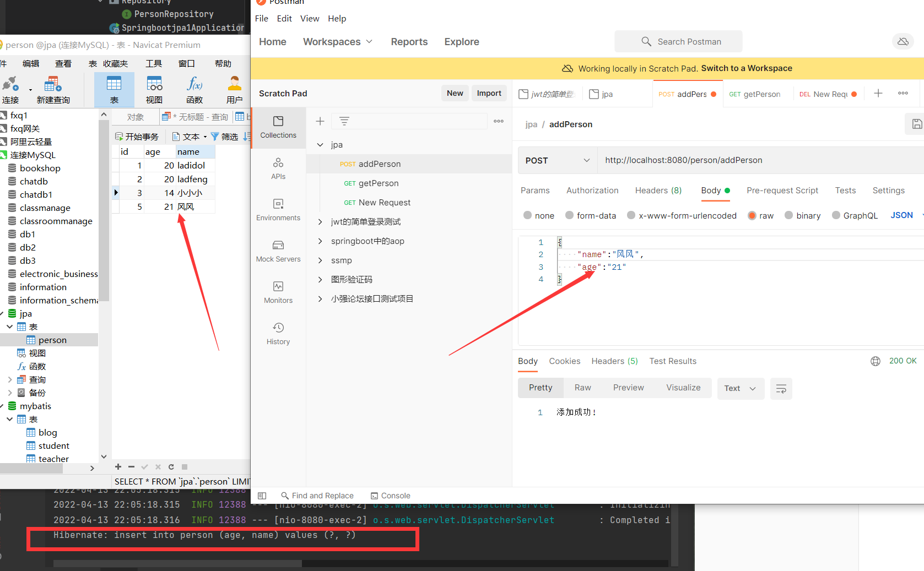Image resolution: width=924 pixels, height=571 pixels.
Task: Open the Console in the footer
Action: 391,496
